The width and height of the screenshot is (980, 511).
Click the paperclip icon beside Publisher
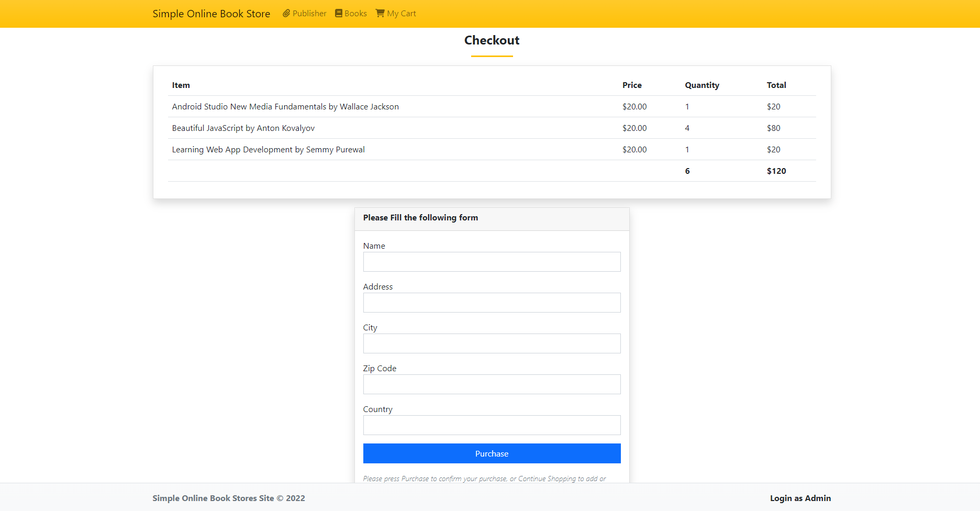pyautogui.click(x=285, y=13)
